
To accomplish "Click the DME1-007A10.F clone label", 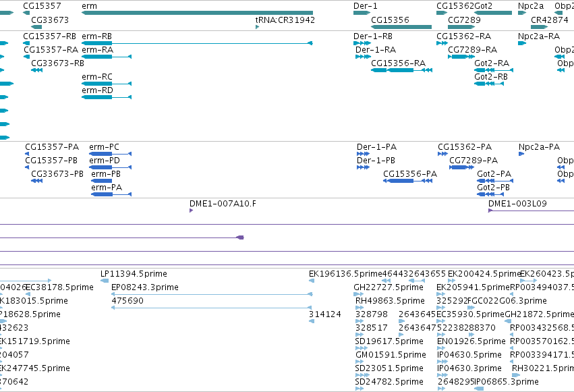I will point(223,204).
